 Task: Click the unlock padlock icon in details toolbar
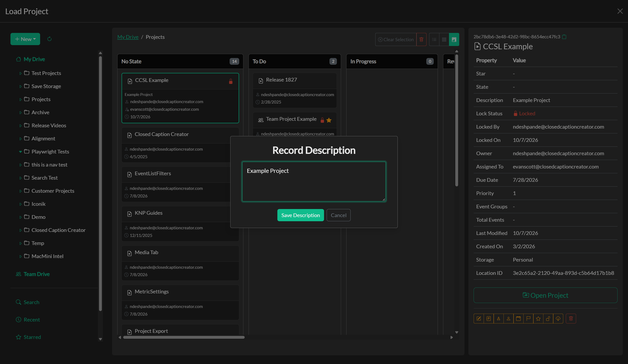548,318
